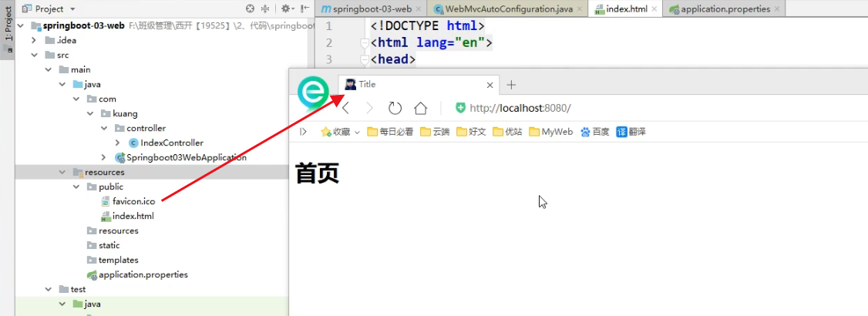
Task: Open the 每日必看 bookmark folder
Action: coord(390,132)
